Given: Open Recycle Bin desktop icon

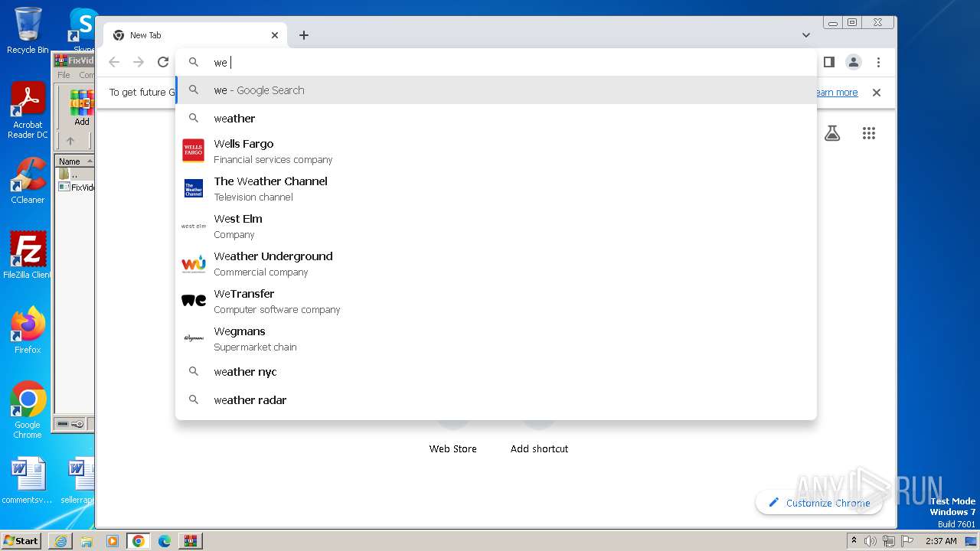Looking at the screenshot, I should coord(28,31).
